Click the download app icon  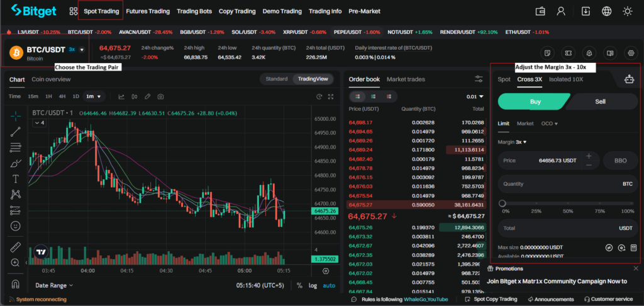point(586,11)
